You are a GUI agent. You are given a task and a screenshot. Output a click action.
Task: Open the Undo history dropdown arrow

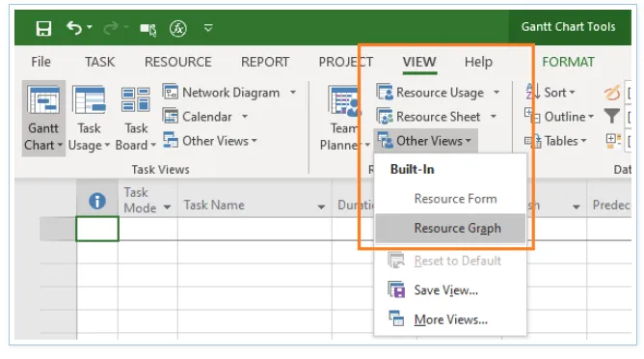90,28
